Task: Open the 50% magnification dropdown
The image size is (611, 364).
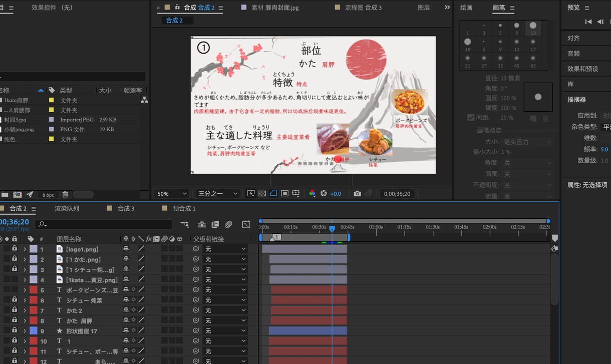Action: [x=172, y=194]
